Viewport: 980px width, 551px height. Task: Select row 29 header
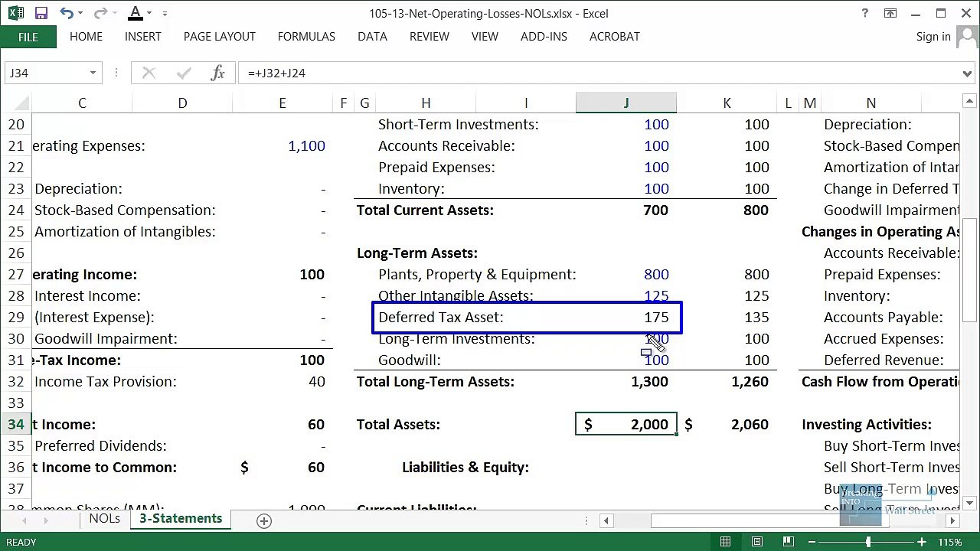point(15,318)
